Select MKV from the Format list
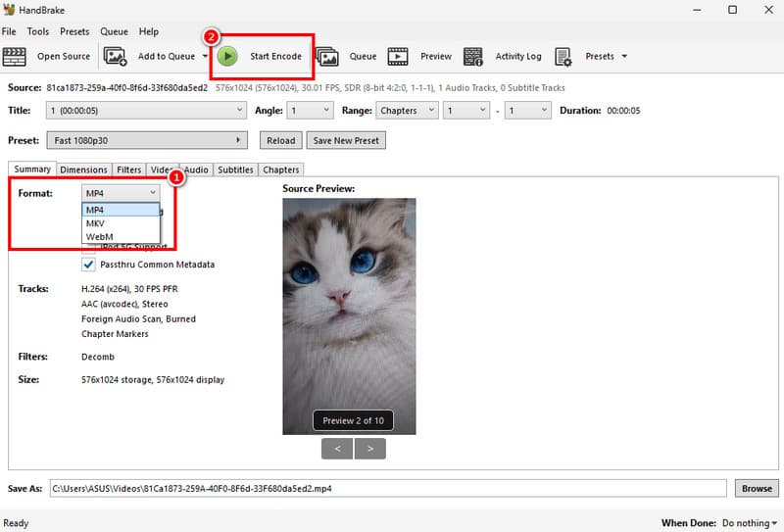784x532 pixels. point(95,223)
